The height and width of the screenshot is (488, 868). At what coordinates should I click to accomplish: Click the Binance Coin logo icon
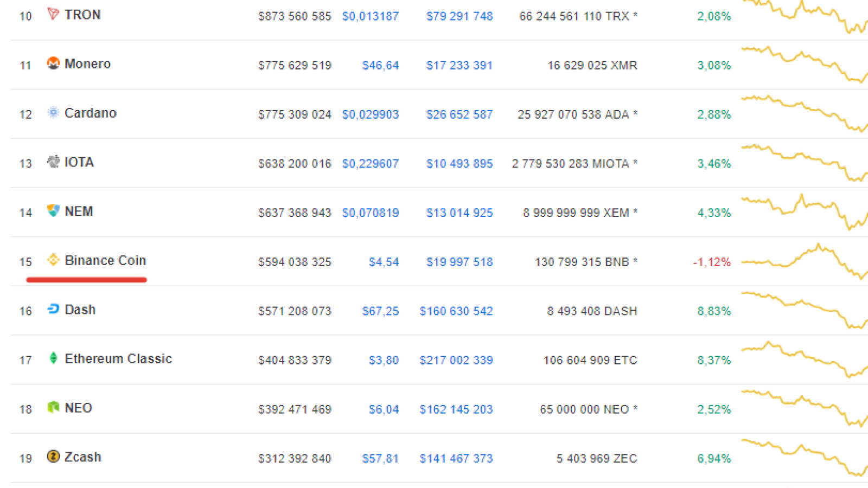pos(53,260)
